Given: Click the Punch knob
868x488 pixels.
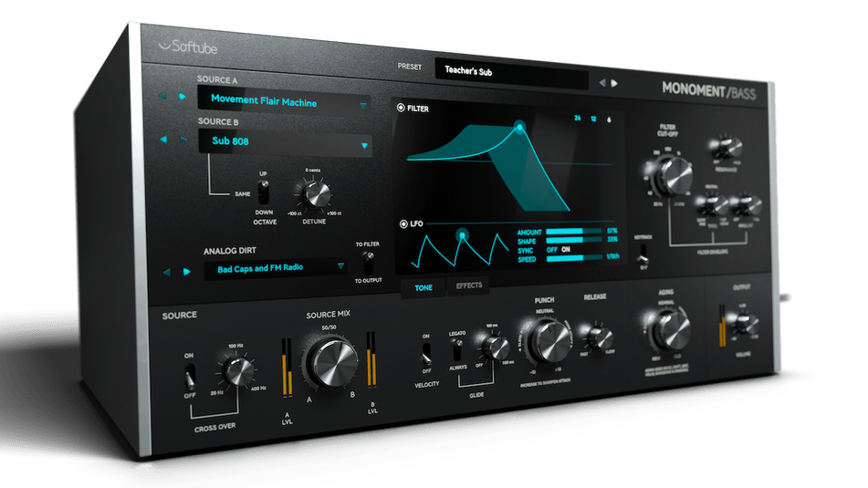Looking at the screenshot, I should point(548,339).
